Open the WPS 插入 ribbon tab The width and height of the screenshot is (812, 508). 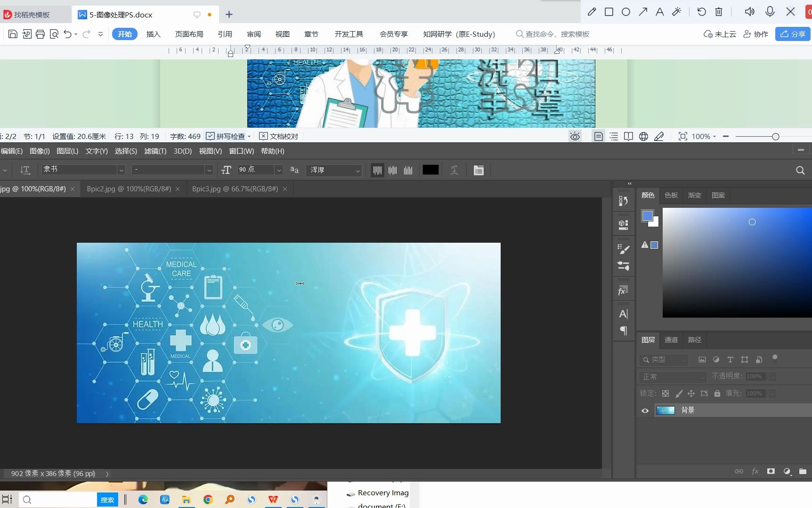(x=154, y=34)
